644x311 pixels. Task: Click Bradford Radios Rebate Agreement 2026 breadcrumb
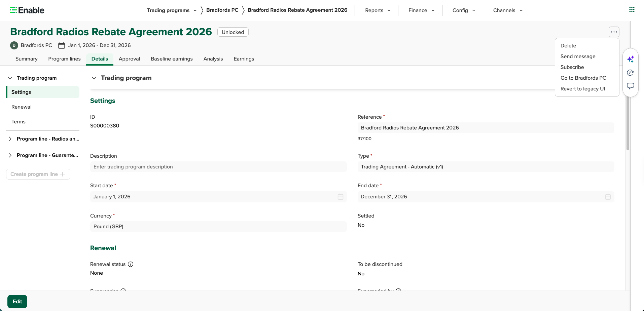(x=297, y=10)
